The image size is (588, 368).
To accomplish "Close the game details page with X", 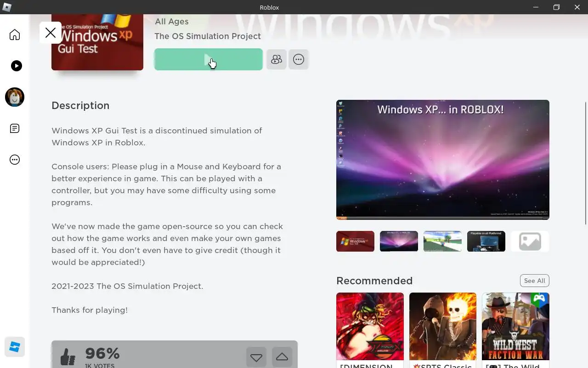I will click(51, 33).
